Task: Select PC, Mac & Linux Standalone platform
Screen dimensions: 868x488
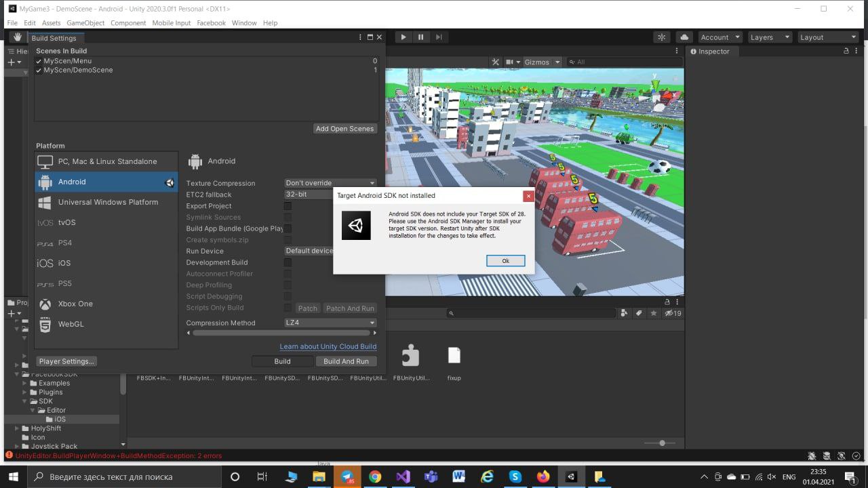Action: [106, 161]
